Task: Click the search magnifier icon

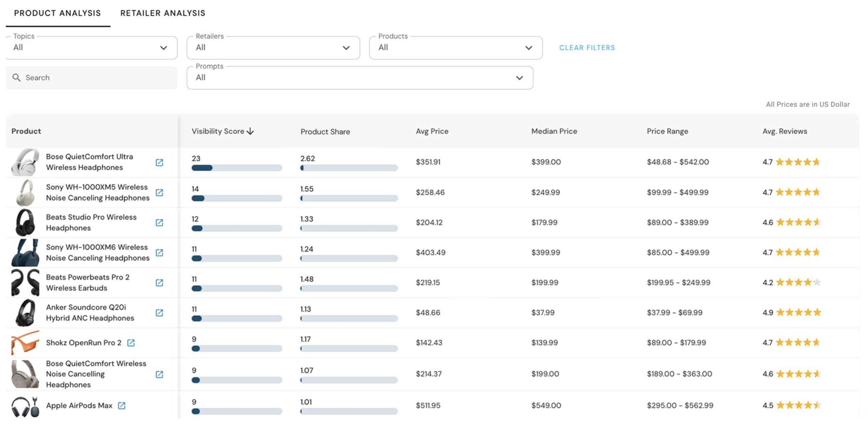Action: 17,78
